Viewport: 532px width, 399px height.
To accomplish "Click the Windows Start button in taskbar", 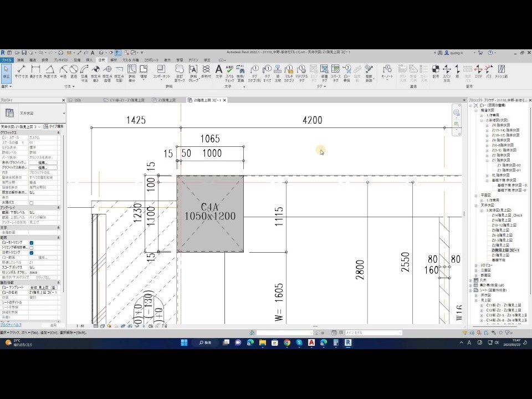I will pyautogui.click(x=184, y=342).
